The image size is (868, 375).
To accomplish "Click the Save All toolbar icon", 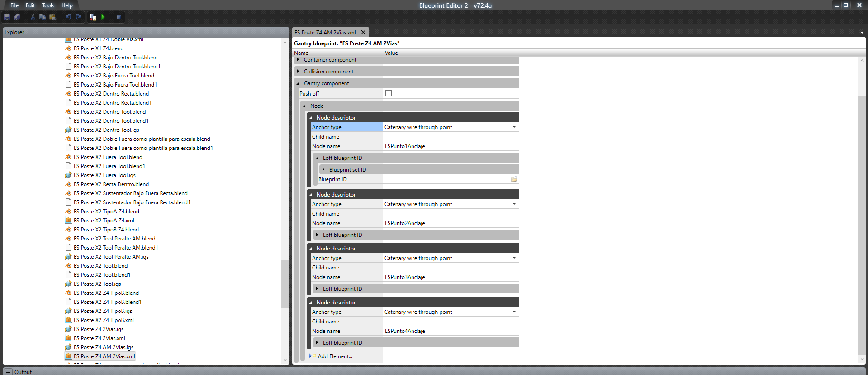I will tap(17, 17).
